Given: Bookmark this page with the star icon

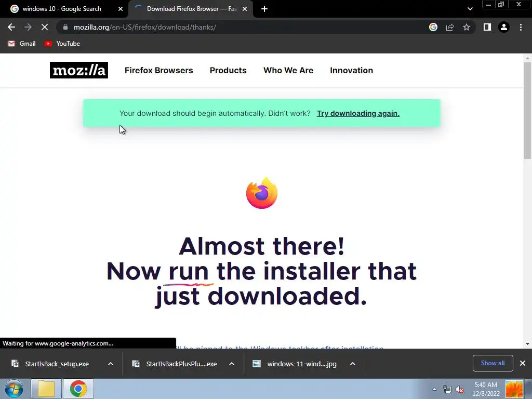Looking at the screenshot, I should pos(467,27).
